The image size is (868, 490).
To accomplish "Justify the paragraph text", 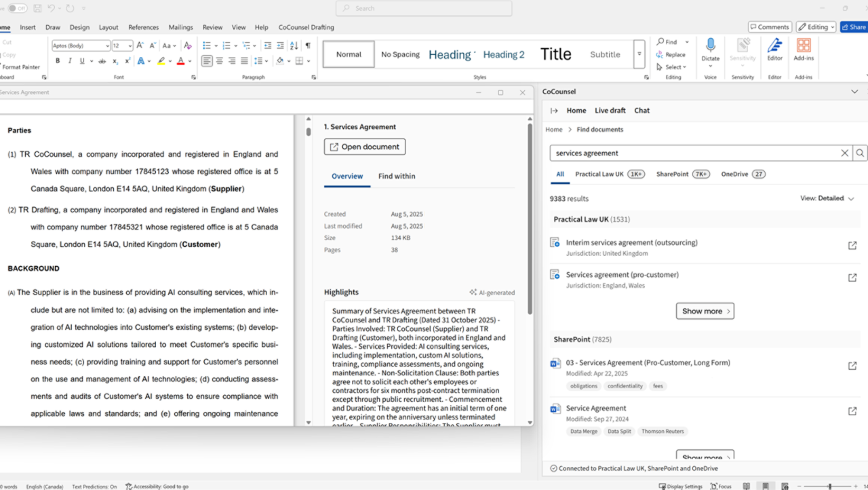I will click(244, 61).
